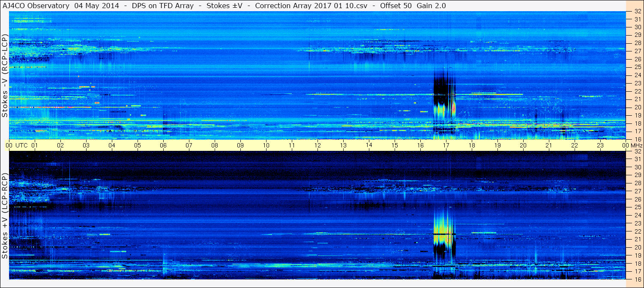Select the 05 hour marker on time axis
The image size is (644, 288).
pyautogui.click(x=138, y=145)
